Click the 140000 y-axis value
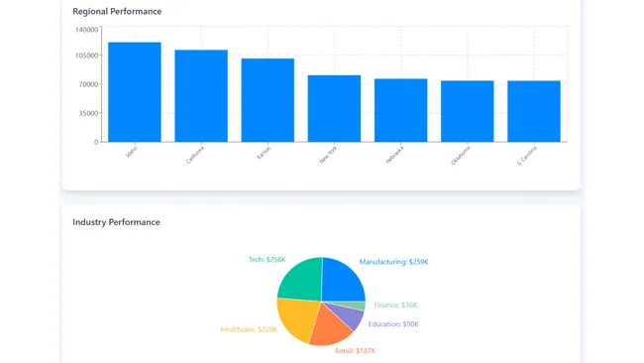This screenshot has width=644, height=363. click(x=86, y=30)
